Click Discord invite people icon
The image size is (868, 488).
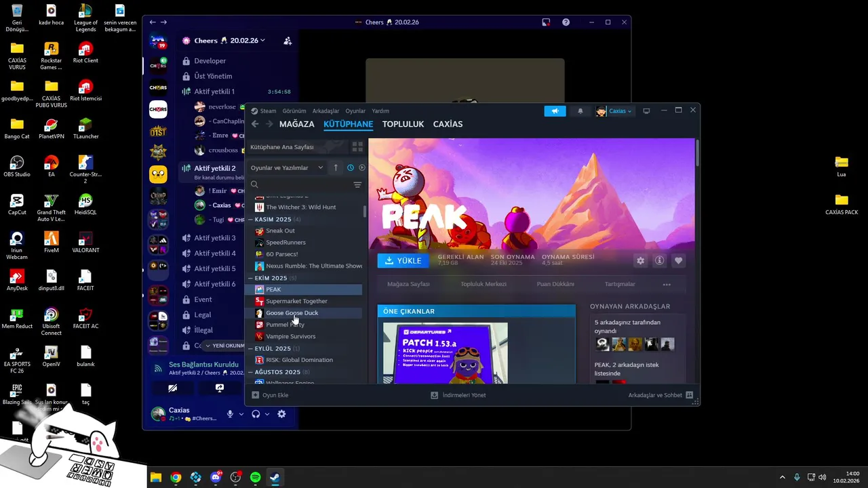click(x=288, y=41)
